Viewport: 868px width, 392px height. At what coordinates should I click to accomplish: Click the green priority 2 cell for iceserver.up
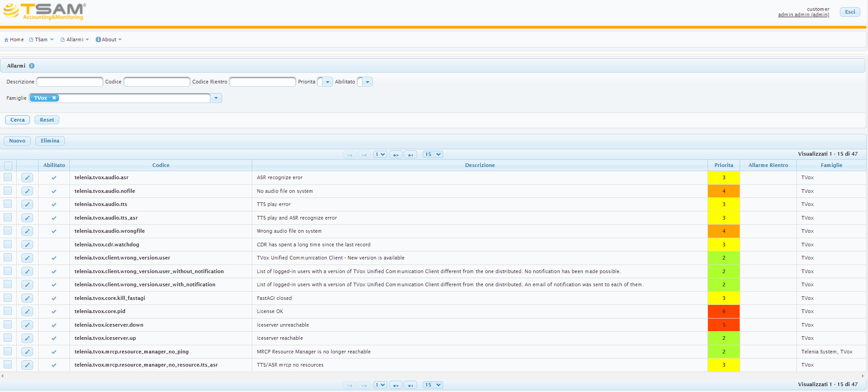(x=724, y=338)
